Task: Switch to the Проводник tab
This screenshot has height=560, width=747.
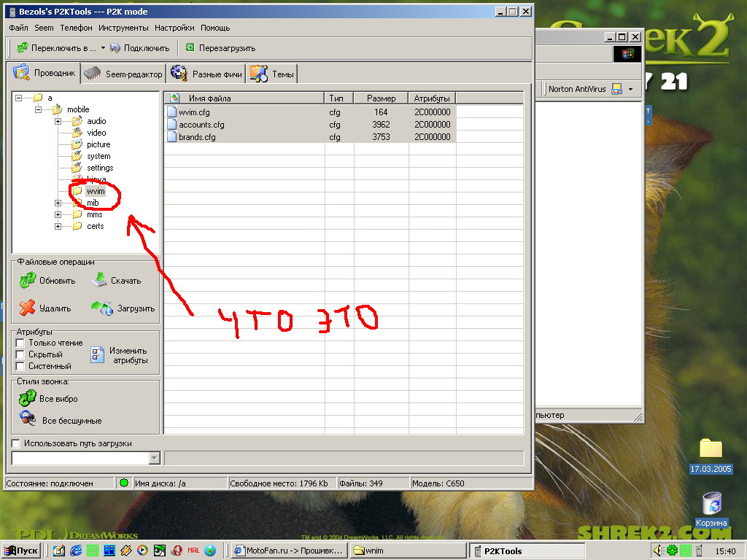Action: (44, 73)
